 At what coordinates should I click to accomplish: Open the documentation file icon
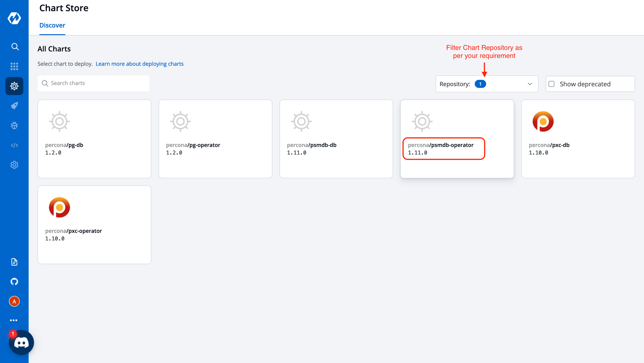click(x=14, y=262)
